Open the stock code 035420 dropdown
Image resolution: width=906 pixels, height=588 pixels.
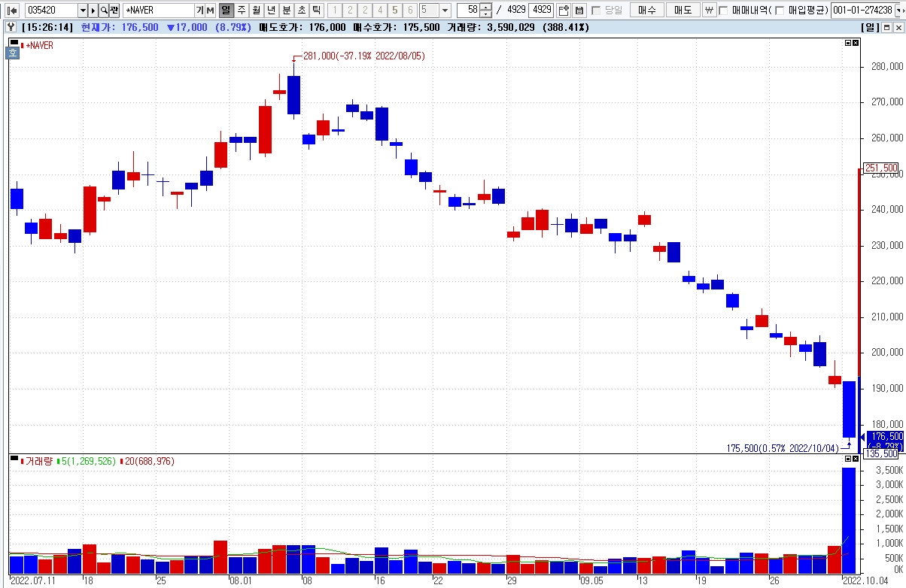click(x=83, y=11)
